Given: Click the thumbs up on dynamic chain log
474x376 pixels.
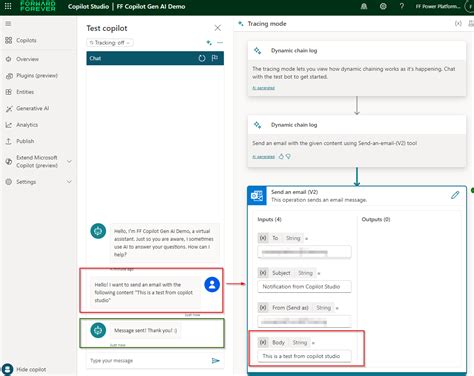Looking at the screenshot, I should pos(281,156).
